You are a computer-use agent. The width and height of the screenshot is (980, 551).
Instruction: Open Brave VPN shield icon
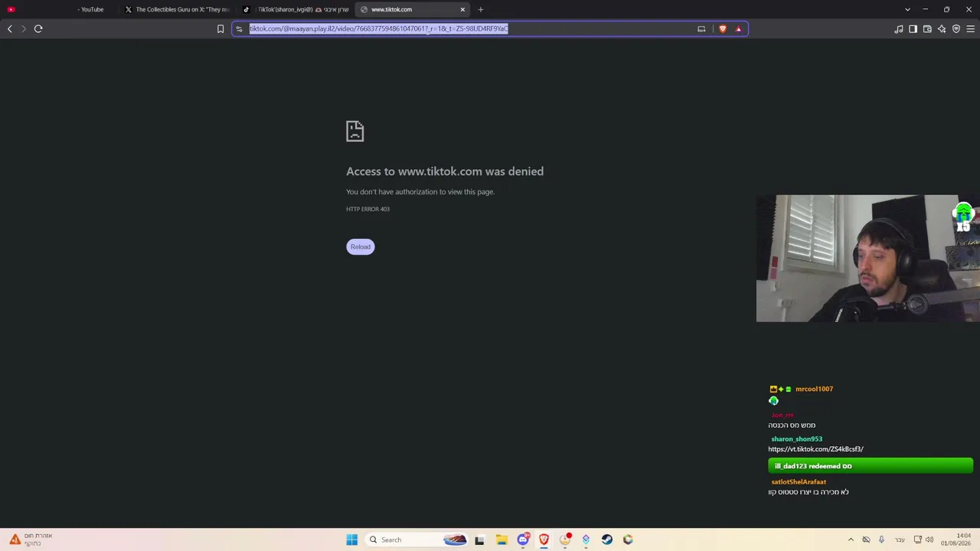(956, 29)
